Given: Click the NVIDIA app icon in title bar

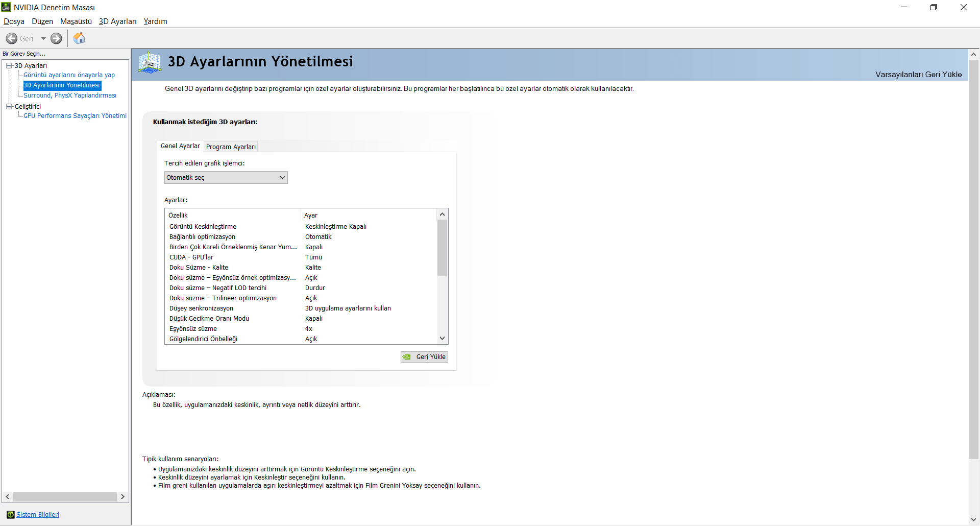Looking at the screenshot, I should (x=6, y=7).
